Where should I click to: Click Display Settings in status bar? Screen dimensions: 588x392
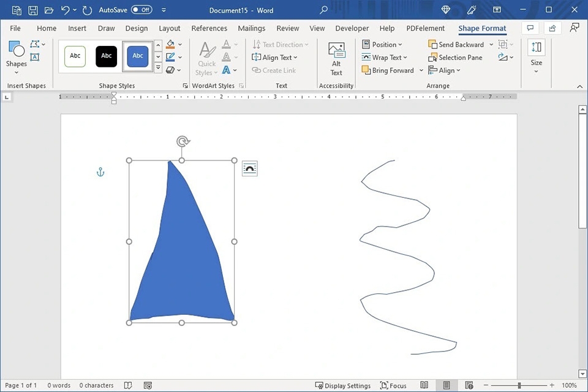(343, 385)
